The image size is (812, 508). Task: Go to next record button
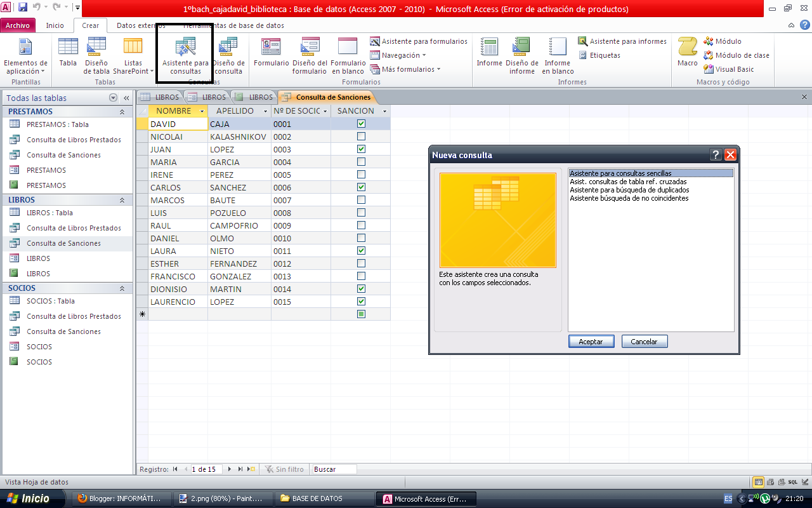point(230,469)
